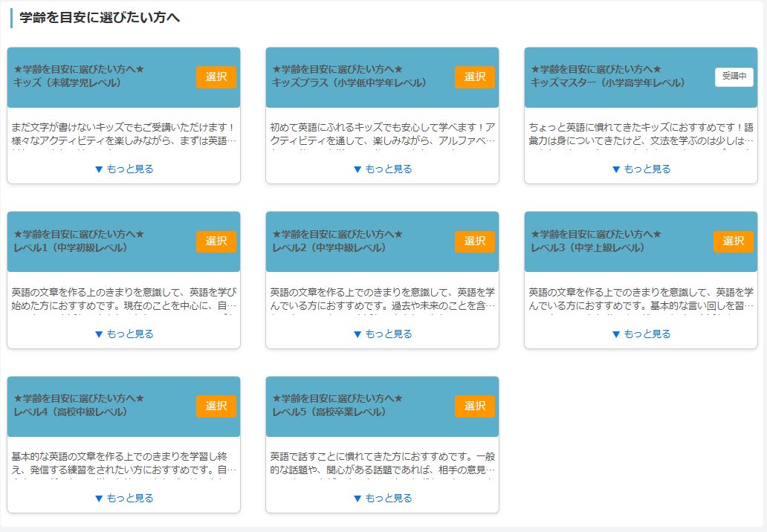Select the レベル5 (高校卒業レベル) course
Viewport: 767px width, 532px height.
(474, 406)
